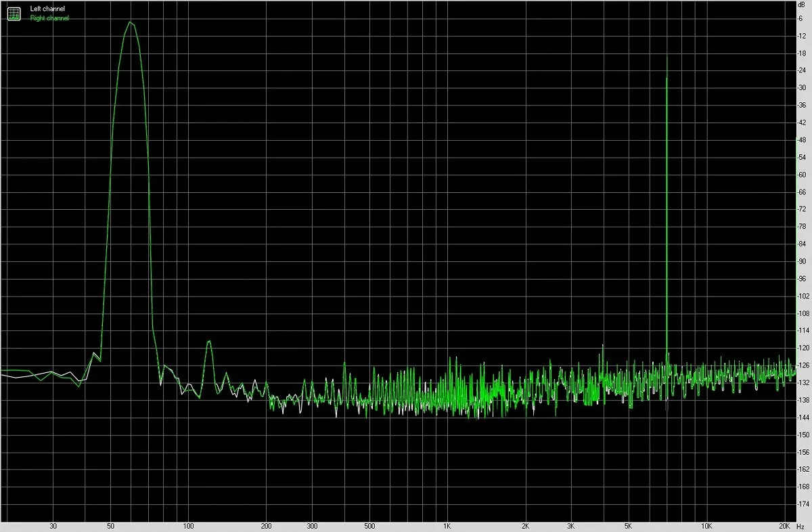Click the 100 frequency axis label
812x532 pixels.
click(189, 526)
